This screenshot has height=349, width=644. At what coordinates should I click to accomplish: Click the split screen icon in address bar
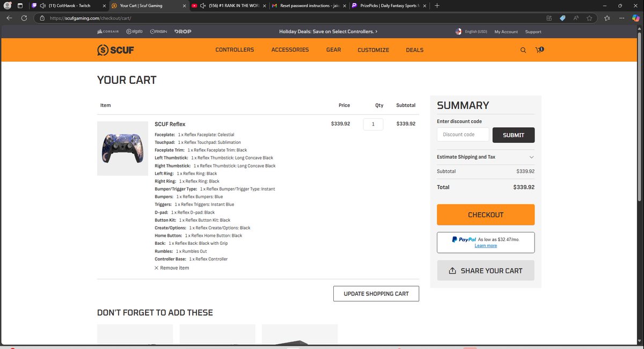pos(549,18)
